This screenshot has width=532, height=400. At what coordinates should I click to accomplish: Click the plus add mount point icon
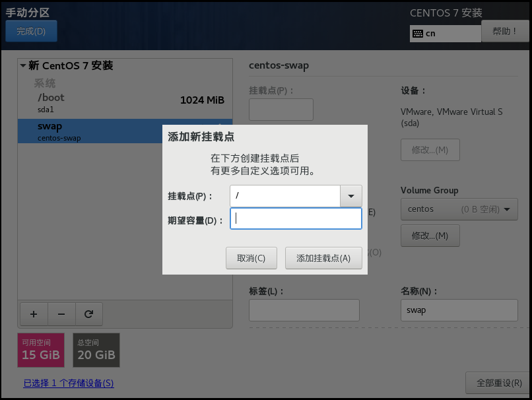click(34, 314)
